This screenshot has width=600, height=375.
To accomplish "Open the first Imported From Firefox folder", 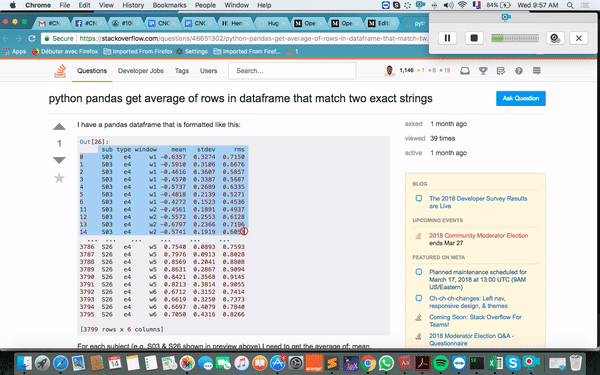I will pyautogui.click(x=138, y=51).
